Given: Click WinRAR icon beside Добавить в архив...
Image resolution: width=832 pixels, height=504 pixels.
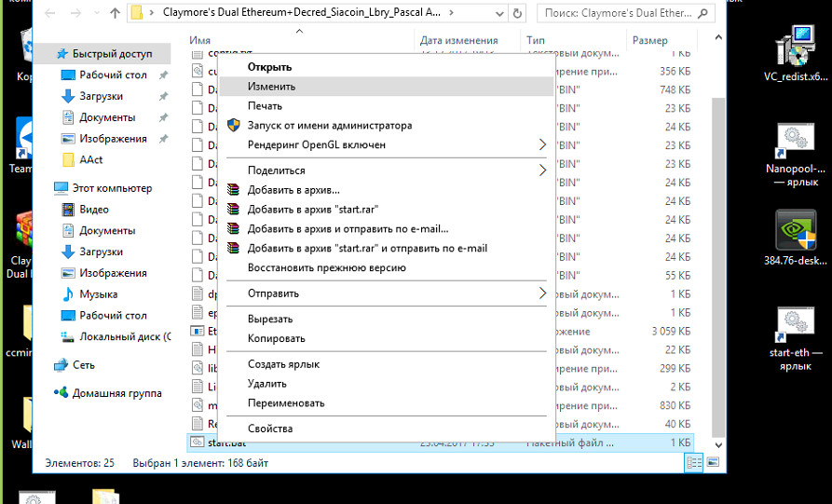Looking at the screenshot, I should click(x=234, y=190).
